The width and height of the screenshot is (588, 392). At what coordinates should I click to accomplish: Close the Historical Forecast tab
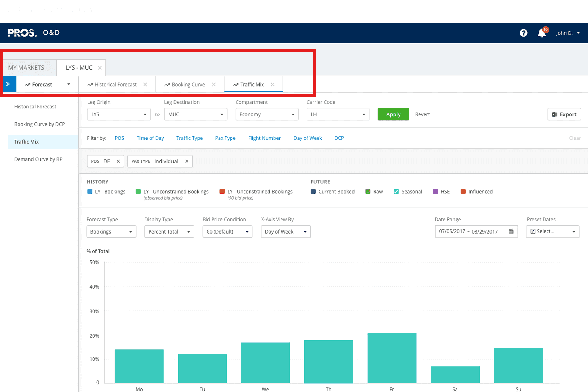tap(145, 84)
